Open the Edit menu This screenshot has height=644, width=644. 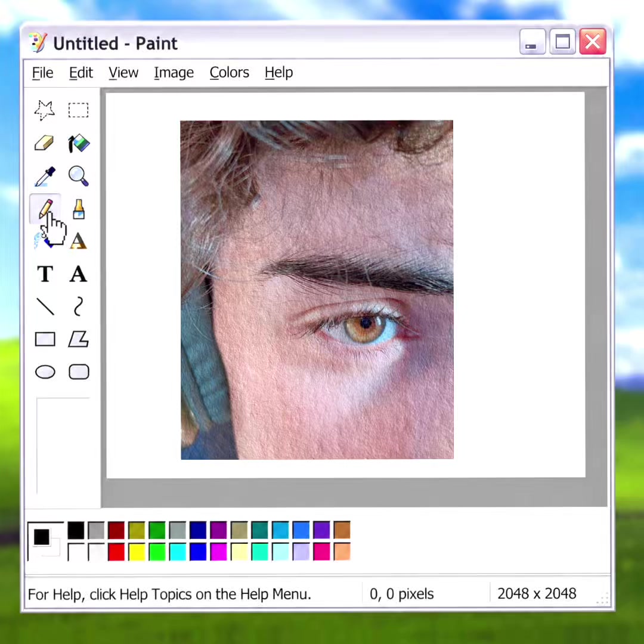pyautogui.click(x=81, y=73)
